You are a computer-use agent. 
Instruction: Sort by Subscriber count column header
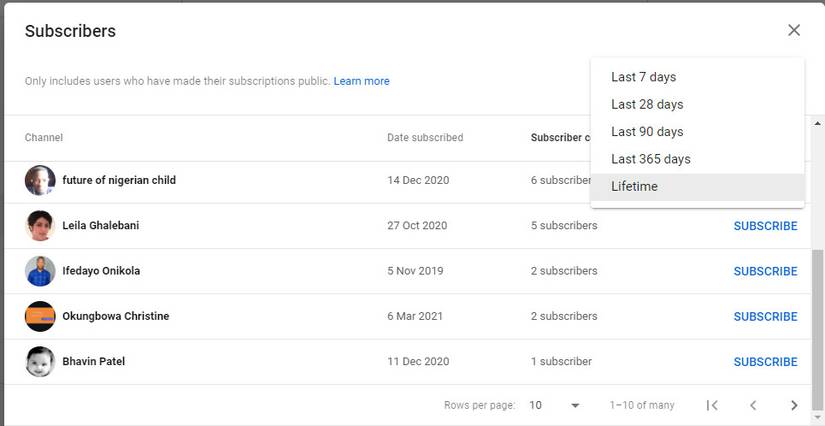560,137
